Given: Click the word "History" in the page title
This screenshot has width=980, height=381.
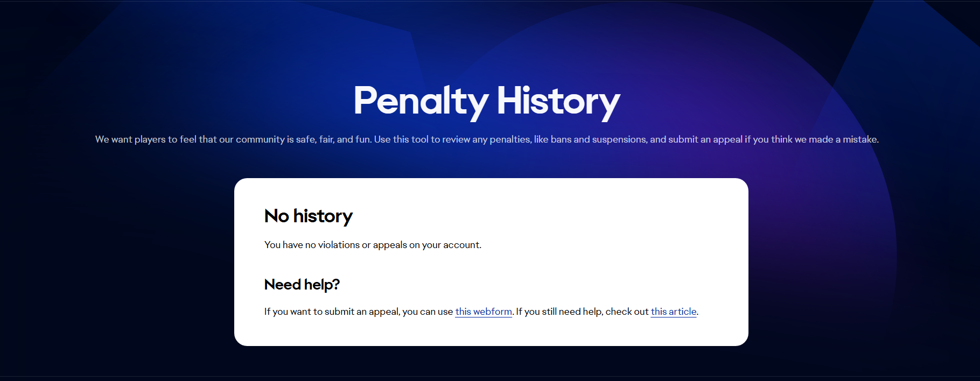Looking at the screenshot, I should [x=558, y=101].
